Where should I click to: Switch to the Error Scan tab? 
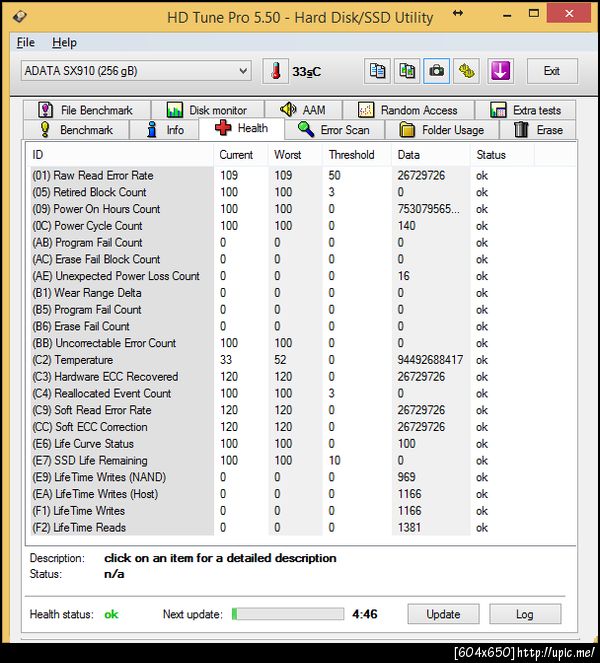(x=335, y=130)
